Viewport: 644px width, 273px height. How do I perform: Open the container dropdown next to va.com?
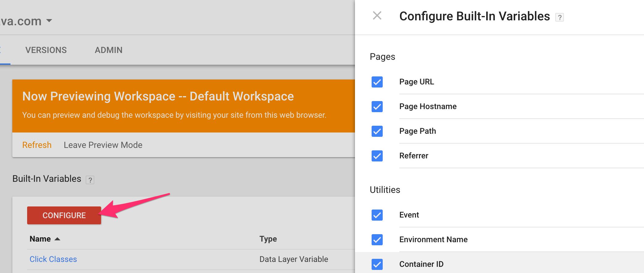[x=49, y=21]
